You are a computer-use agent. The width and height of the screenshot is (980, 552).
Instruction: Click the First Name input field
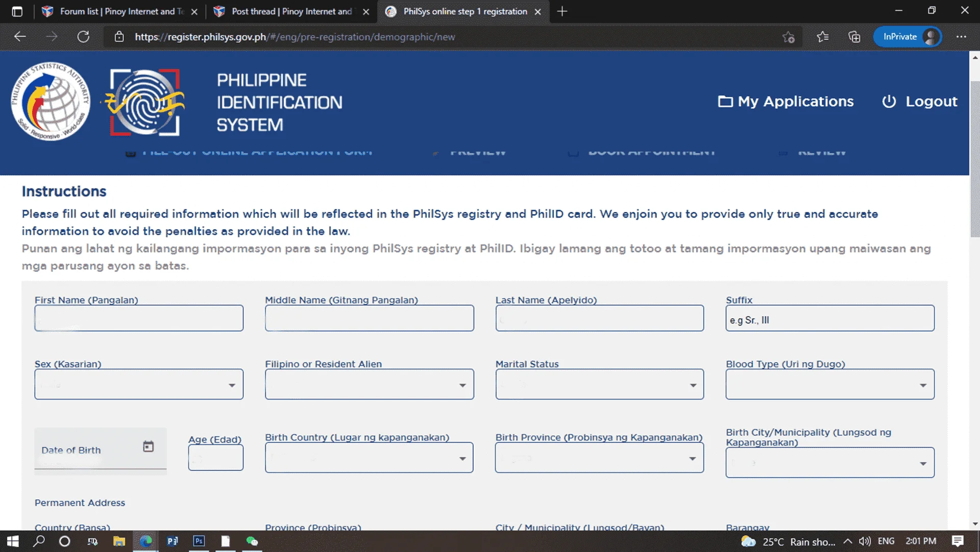(x=139, y=318)
